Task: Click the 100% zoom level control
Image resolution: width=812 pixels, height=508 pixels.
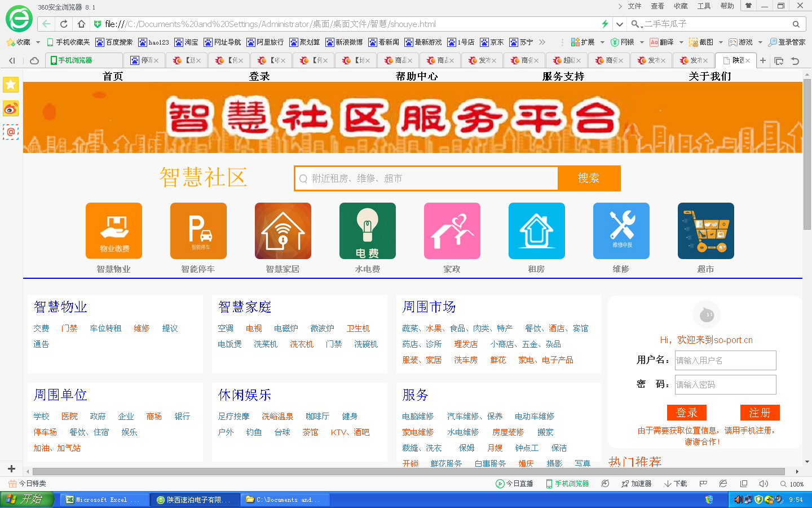Action: (x=792, y=484)
